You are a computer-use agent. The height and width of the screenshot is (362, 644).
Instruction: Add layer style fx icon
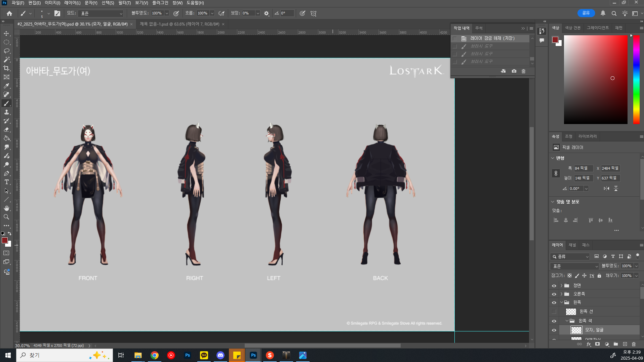pos(589,344)
